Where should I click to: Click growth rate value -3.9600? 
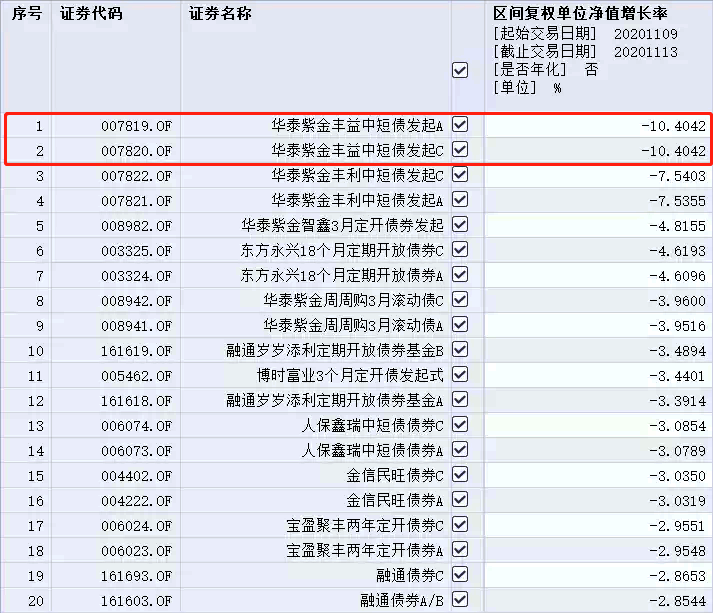pos(678,301)
